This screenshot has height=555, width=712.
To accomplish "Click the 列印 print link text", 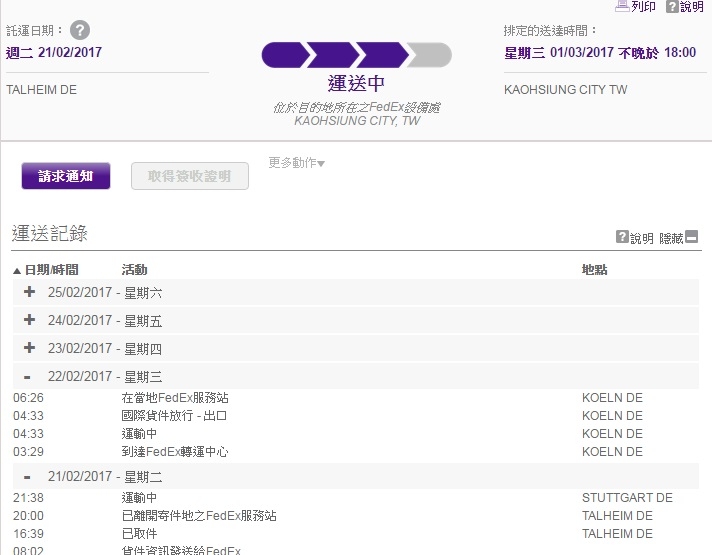I will [643, 6].
